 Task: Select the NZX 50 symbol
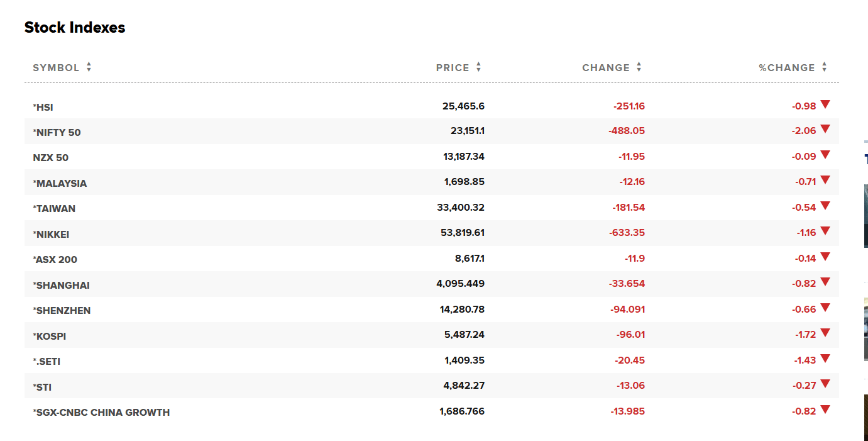(51, 158)
